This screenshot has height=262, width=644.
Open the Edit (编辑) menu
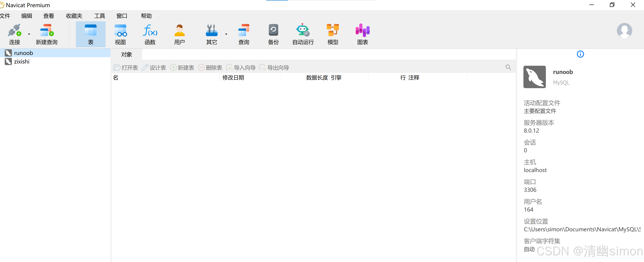pos(27,16)
